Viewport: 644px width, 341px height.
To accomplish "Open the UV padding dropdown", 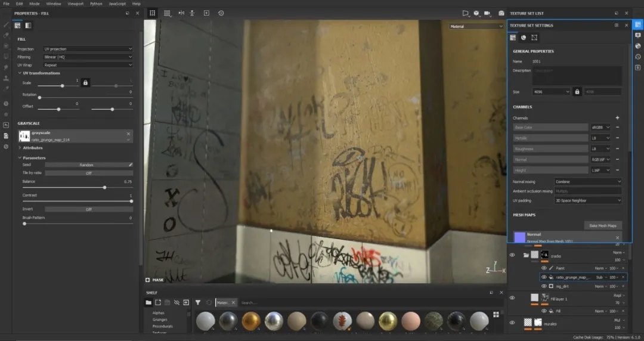I will 588,200.
